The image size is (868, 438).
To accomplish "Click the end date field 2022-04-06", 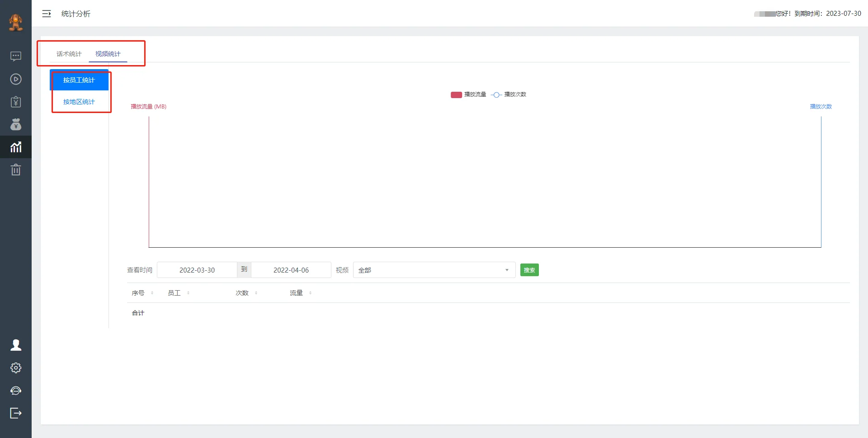I will point(291,270).
